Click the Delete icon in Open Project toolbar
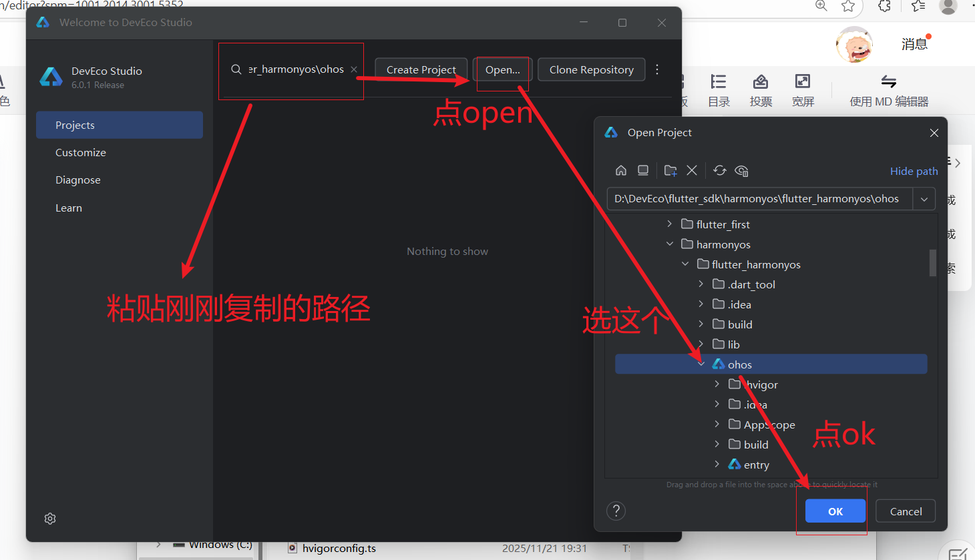975x560 pixels. [x=692, y=170]
